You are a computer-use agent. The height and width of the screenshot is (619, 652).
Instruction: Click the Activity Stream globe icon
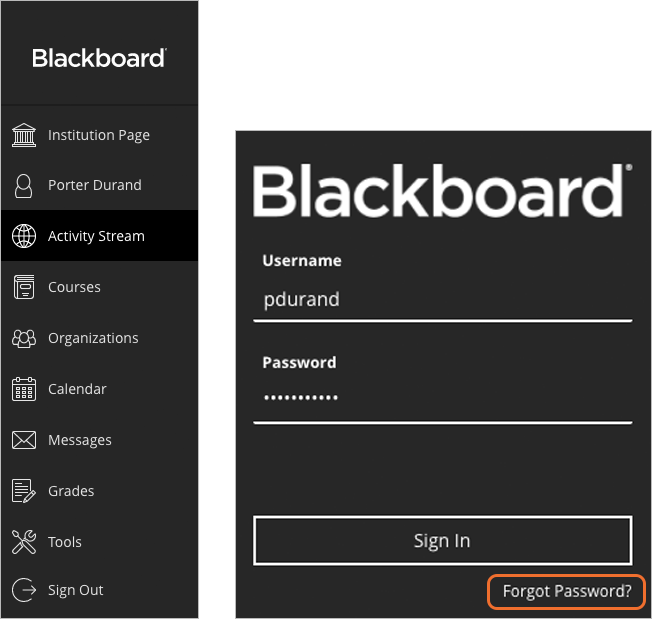tap(24, 236)
